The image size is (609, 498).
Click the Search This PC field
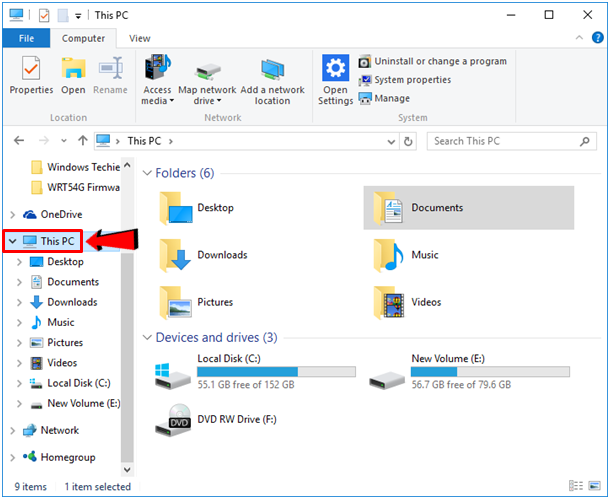tap(512, 141)
